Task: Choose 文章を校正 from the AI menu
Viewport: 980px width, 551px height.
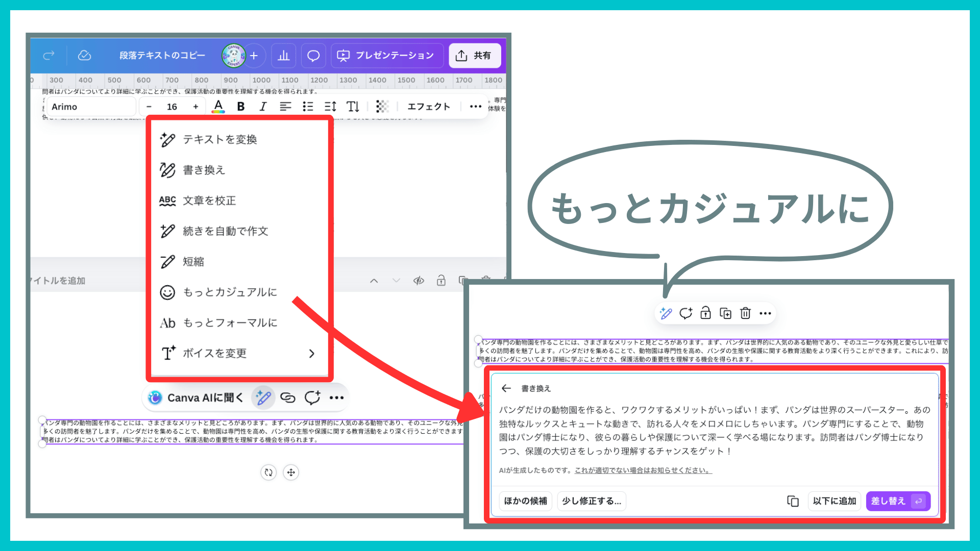Action: [209, 201]
